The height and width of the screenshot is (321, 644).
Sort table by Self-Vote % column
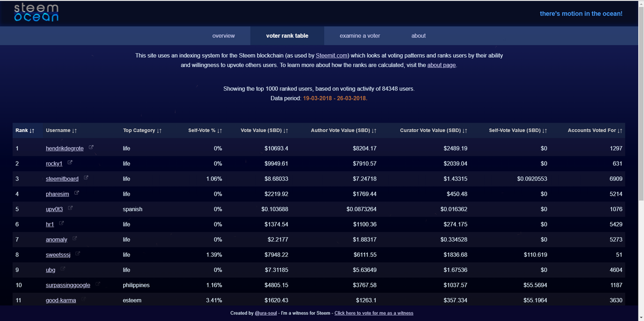point(205,130)
